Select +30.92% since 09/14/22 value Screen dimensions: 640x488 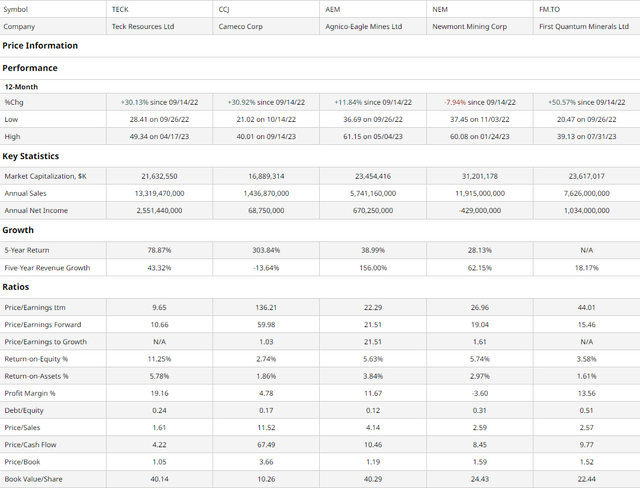266,102
